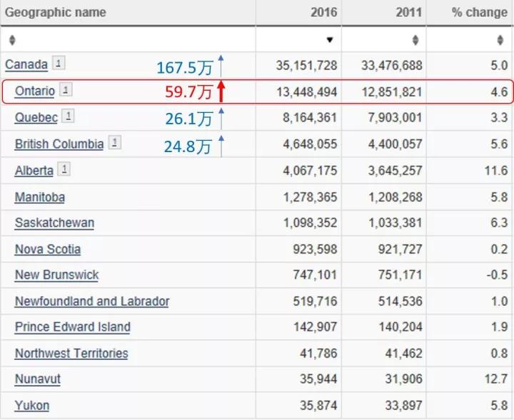Select Quebec 2011 value 7,903,001
Screen dimensions: 514x420
pos(395,118)
